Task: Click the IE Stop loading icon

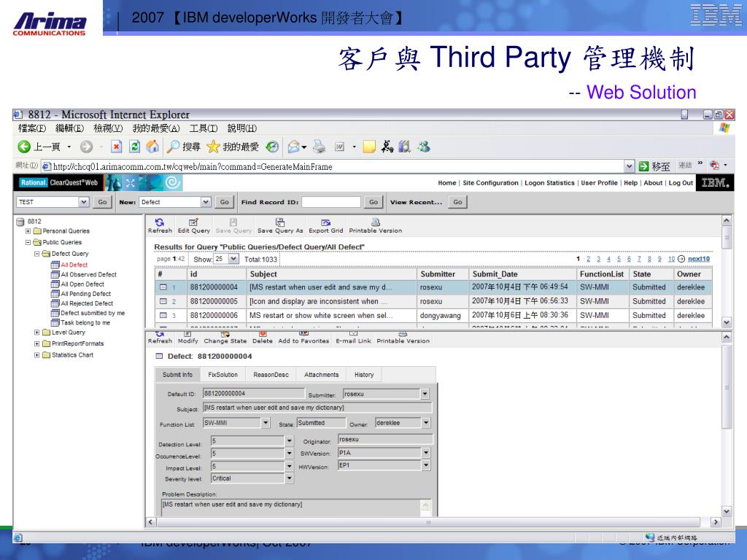Action: tap(116, 147)
